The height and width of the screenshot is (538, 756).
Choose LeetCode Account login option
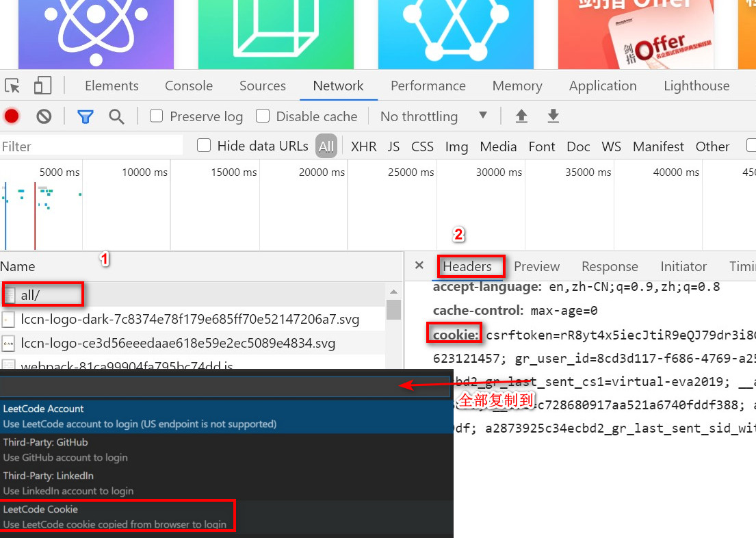226,416
